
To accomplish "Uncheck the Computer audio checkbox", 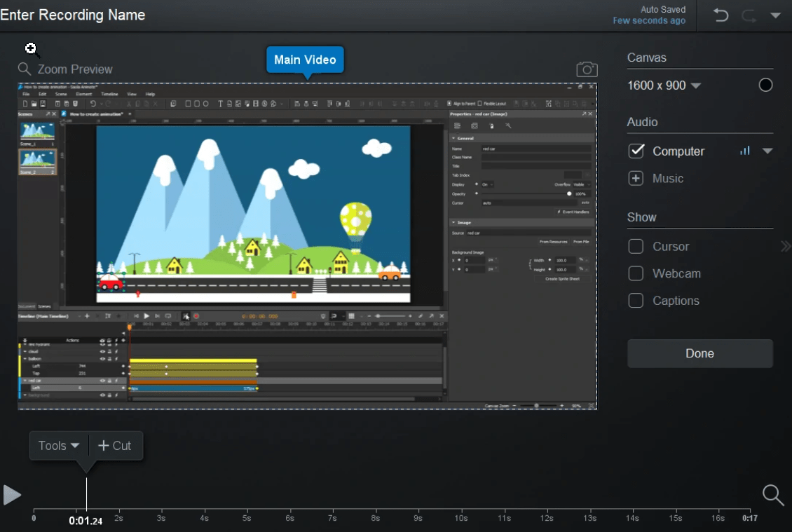I will (x=636, y=151).
